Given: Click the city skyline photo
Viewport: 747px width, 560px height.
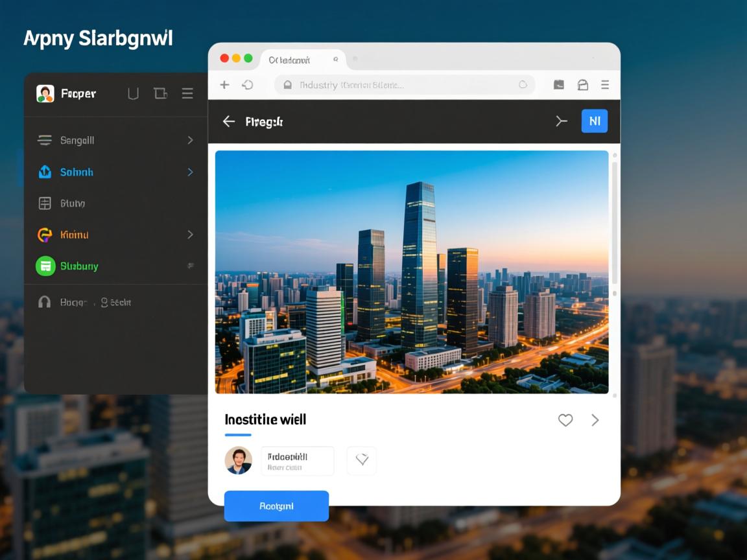Looking at the screenshot, I should pos(411,272).
